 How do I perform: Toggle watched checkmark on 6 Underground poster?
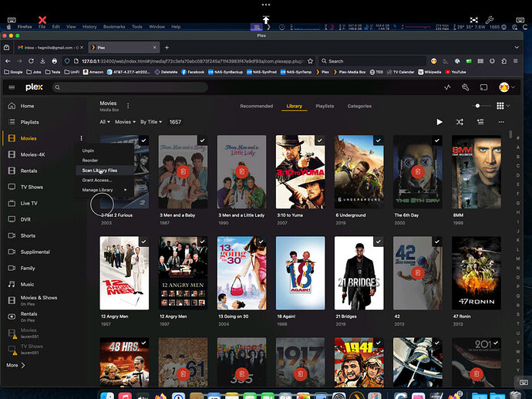379,140
